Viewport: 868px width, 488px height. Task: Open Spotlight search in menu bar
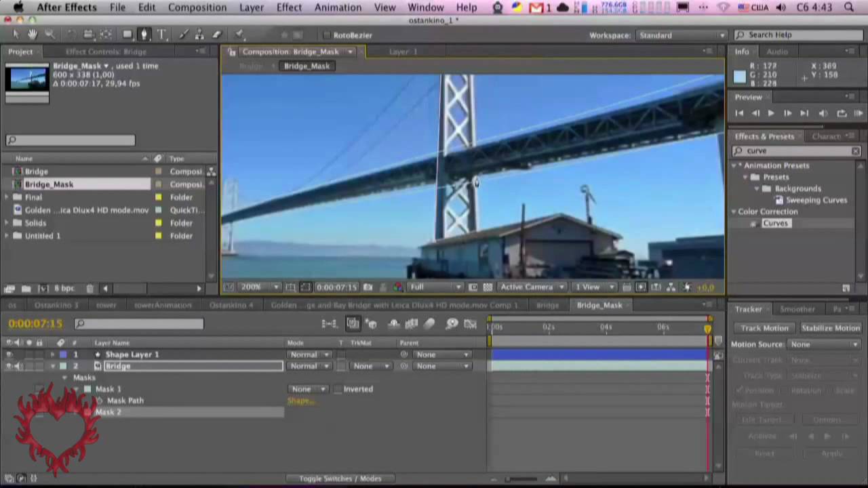849,7
